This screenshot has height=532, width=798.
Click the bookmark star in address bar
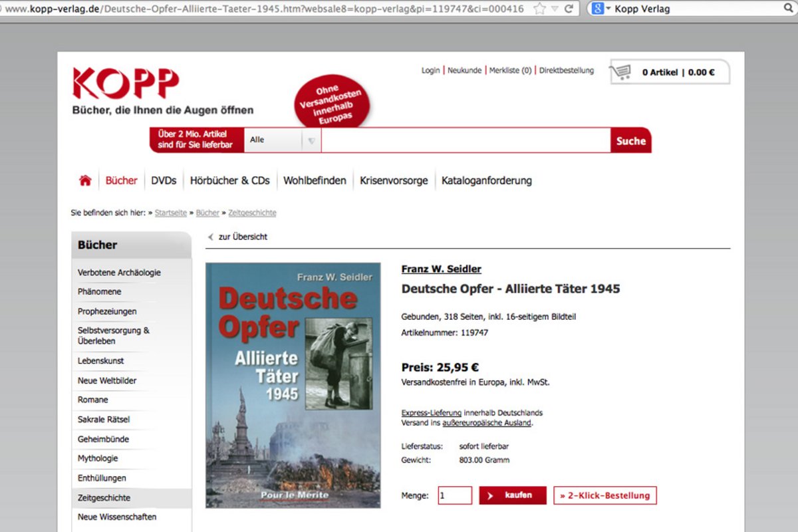pyautogui.click(x=539, y=9)
